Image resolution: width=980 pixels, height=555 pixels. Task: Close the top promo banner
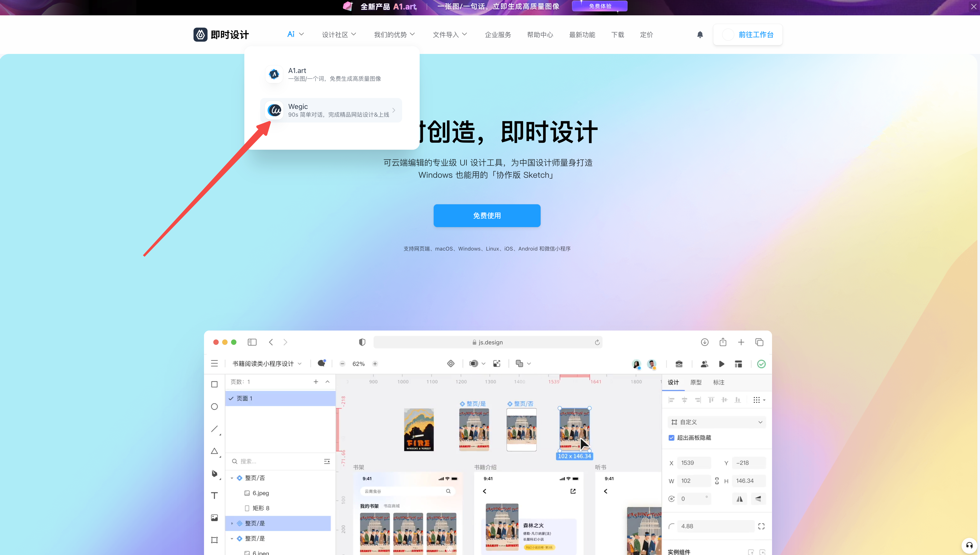(973, 7)
